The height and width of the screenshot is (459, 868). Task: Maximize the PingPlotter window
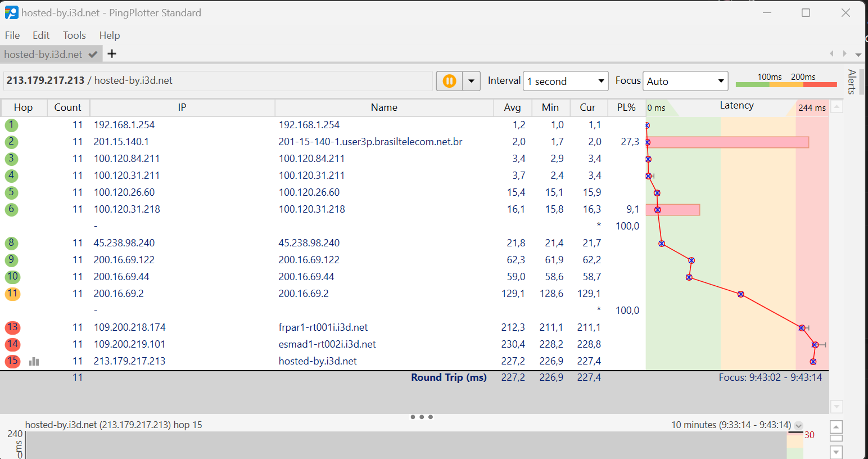point(806,12)
